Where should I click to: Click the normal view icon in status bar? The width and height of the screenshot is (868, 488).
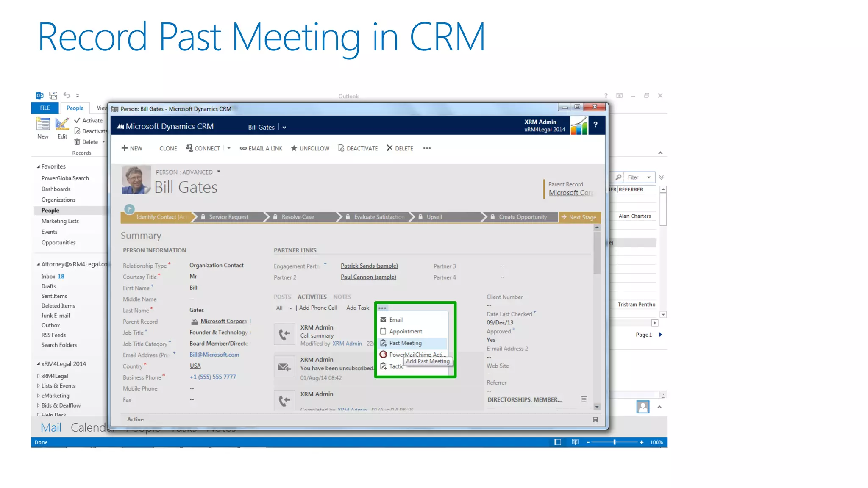[558, 442]
